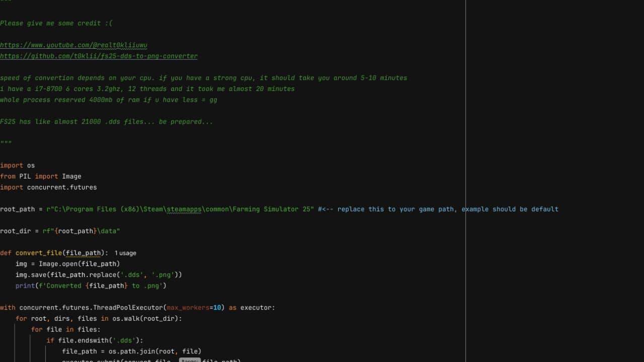This screenshot has height=362, width=644.
Task: Open the YouTube channel link
Action: (x=73, y=45)
